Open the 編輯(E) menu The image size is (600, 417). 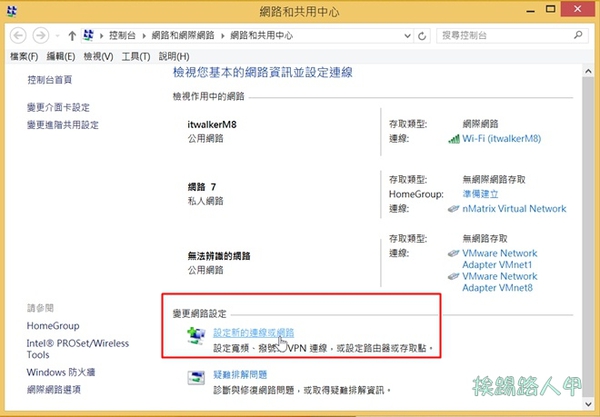click(60, 57)
